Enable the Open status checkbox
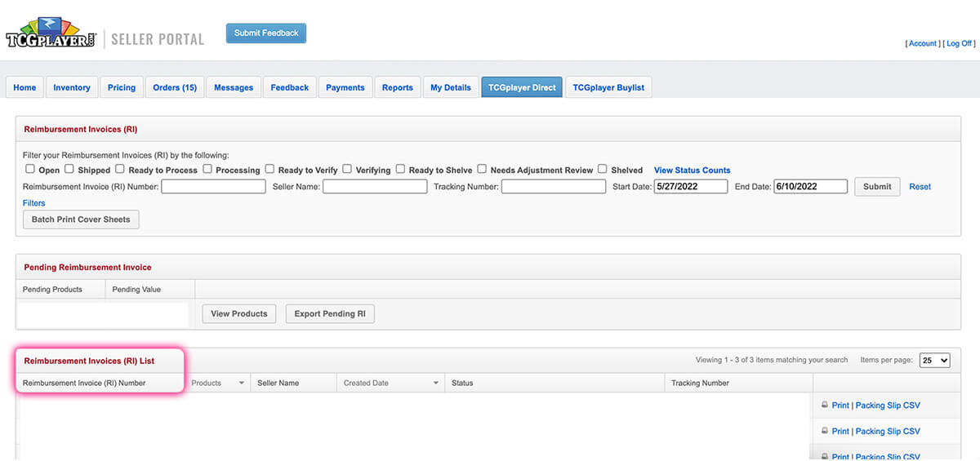Image resolution: width=980 pixels, height=461 pixels. (x=30, y=170)
